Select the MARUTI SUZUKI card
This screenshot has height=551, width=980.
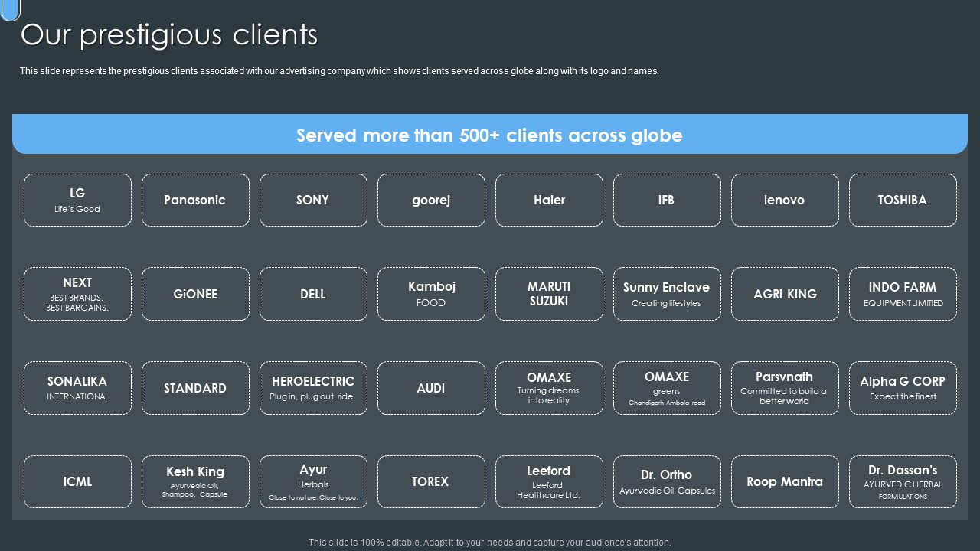(549, 294)
